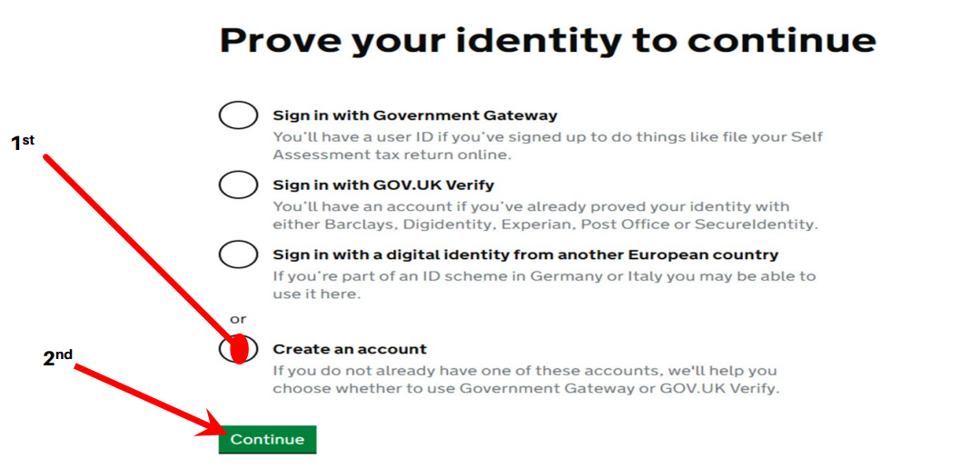
Task: Click the hint under Create an account
Action: coord(526,380)
